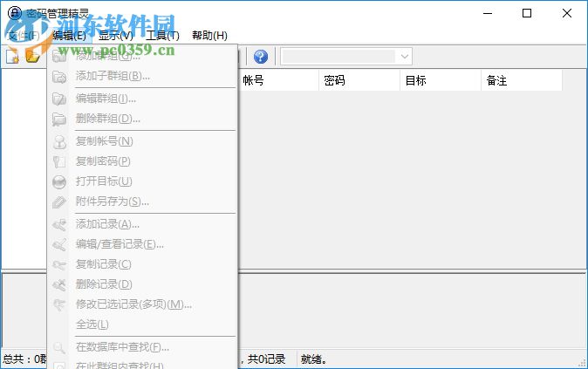This screenshot has height=369, width=588.
Task: Open the 工具(T) menu
Action: coord(162,35)
